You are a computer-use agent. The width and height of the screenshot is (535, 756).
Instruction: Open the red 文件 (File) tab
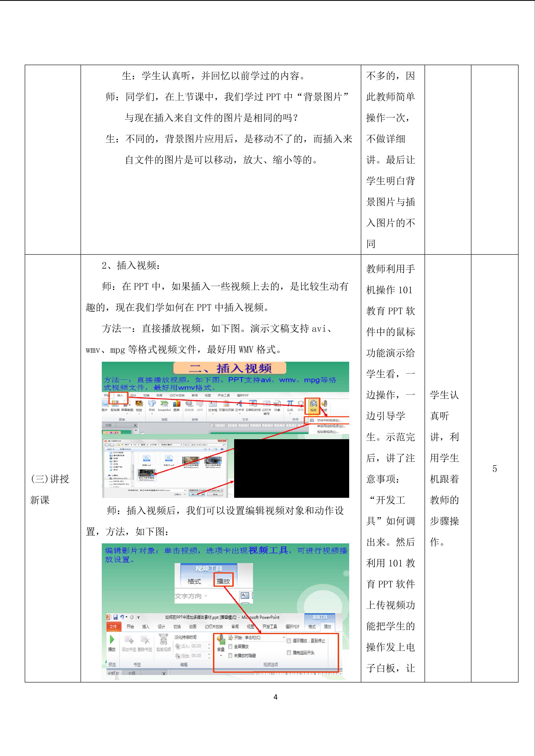(x=113, y=627)
